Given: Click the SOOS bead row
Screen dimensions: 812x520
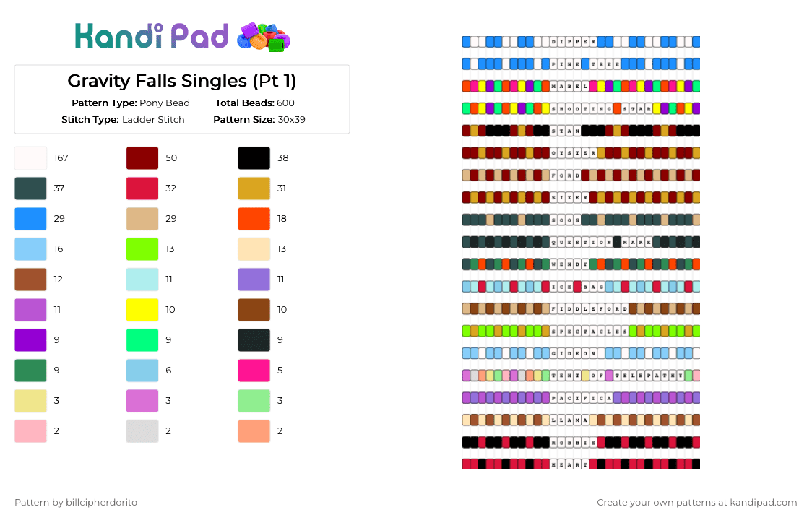Looking at the screenshot, I should [x=581, y=220].
